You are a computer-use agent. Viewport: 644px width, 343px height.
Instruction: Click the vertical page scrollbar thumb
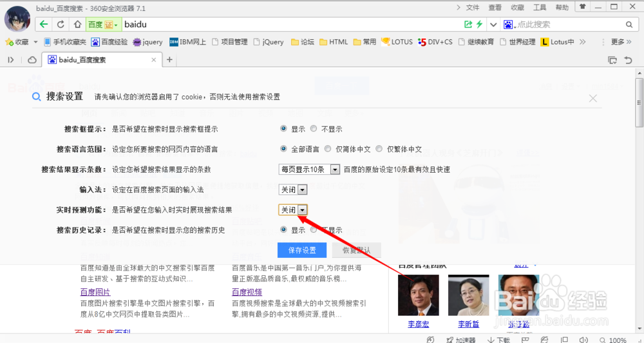pyautogui.click(x=639, y=103)
